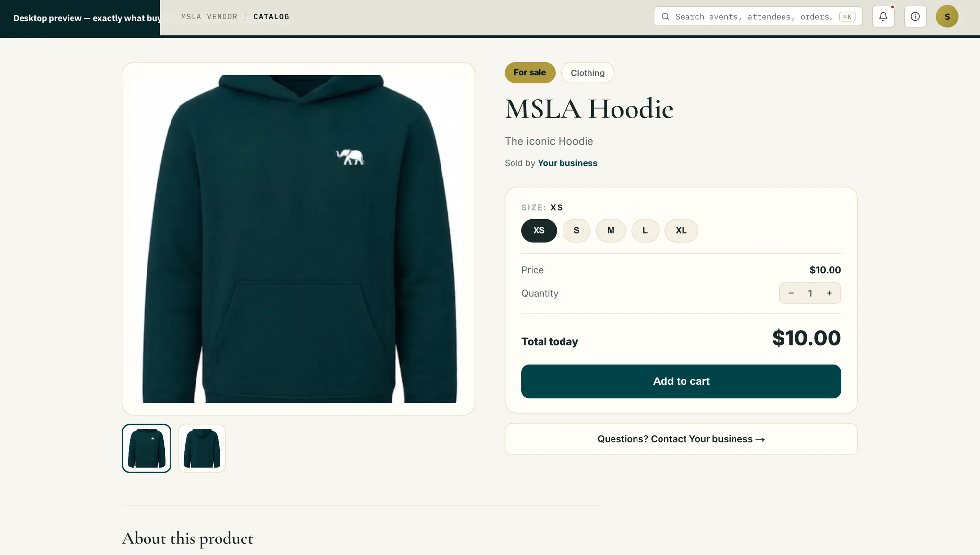Open the notifications bell
This screenshot has height=555, width=980.
883,17
